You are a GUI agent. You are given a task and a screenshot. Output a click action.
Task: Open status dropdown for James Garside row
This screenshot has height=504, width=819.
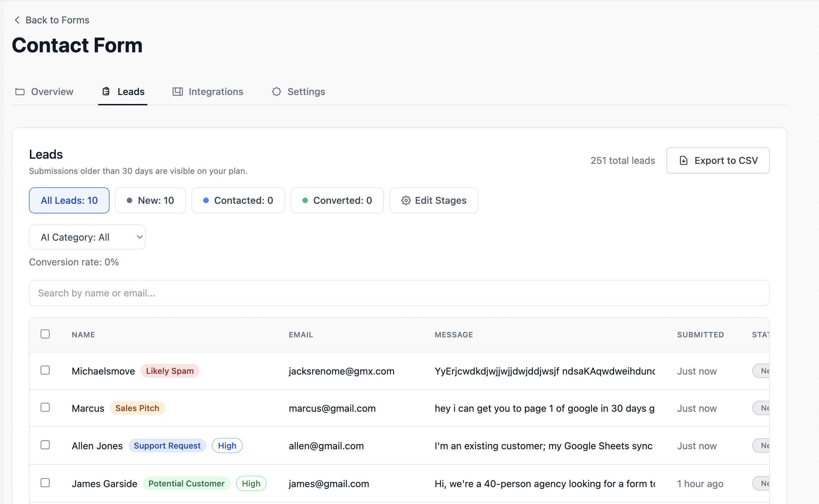(x=760, y=483)
